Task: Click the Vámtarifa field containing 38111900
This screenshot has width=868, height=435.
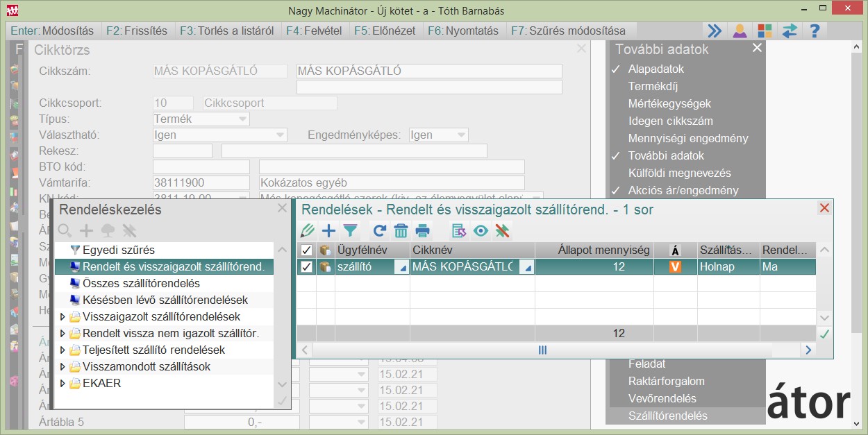Action: (201, 183)
